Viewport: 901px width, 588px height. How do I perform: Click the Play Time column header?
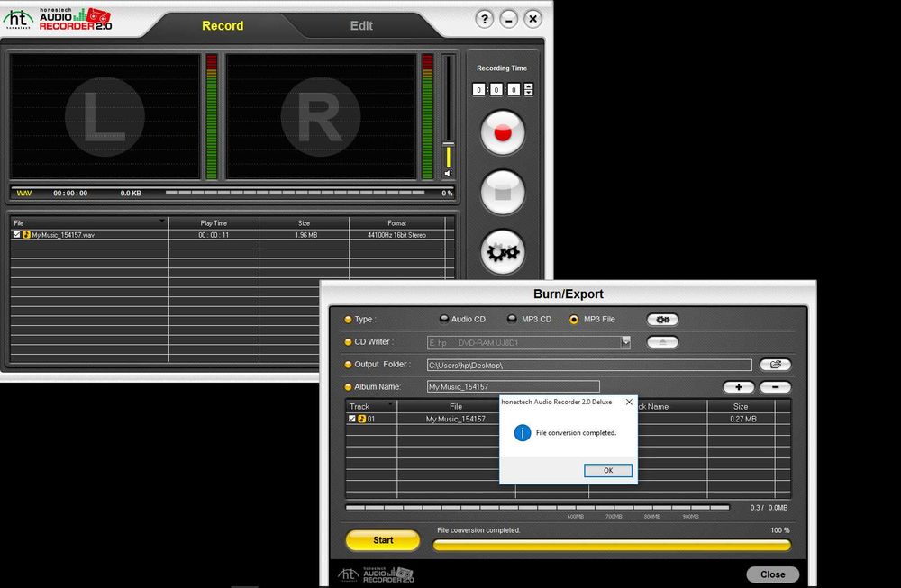pyautogui.click(x=214, y=222)
